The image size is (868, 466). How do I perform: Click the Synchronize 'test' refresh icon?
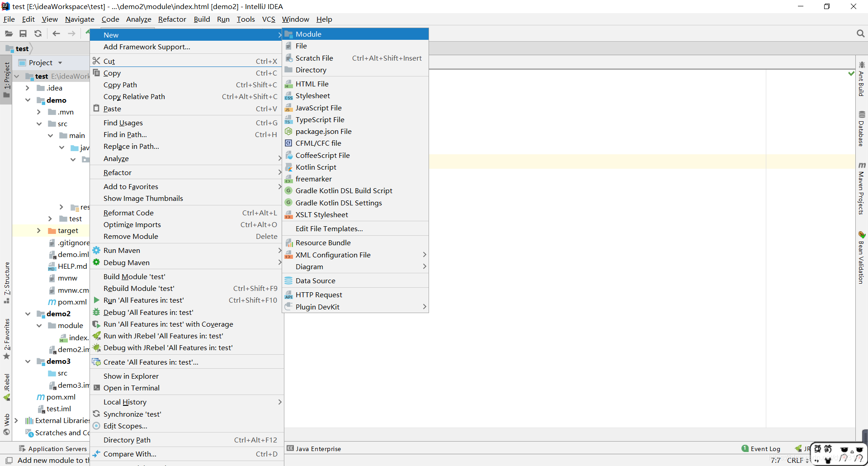[x=96, y=414]
